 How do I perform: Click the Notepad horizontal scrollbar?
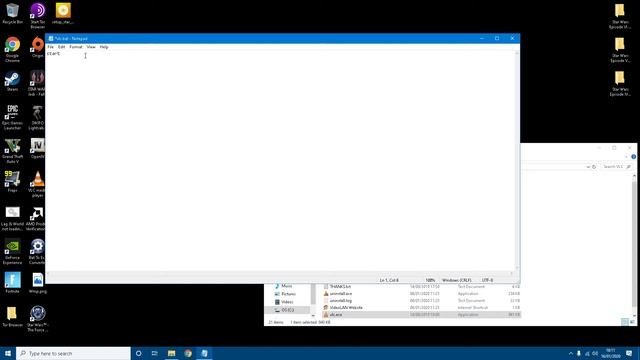[280, 273]
